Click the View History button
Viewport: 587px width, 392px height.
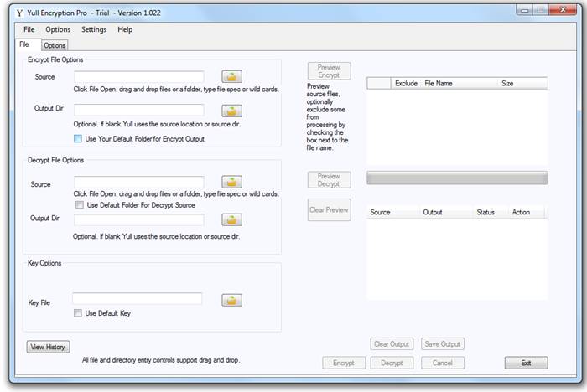tap(49, 347)
